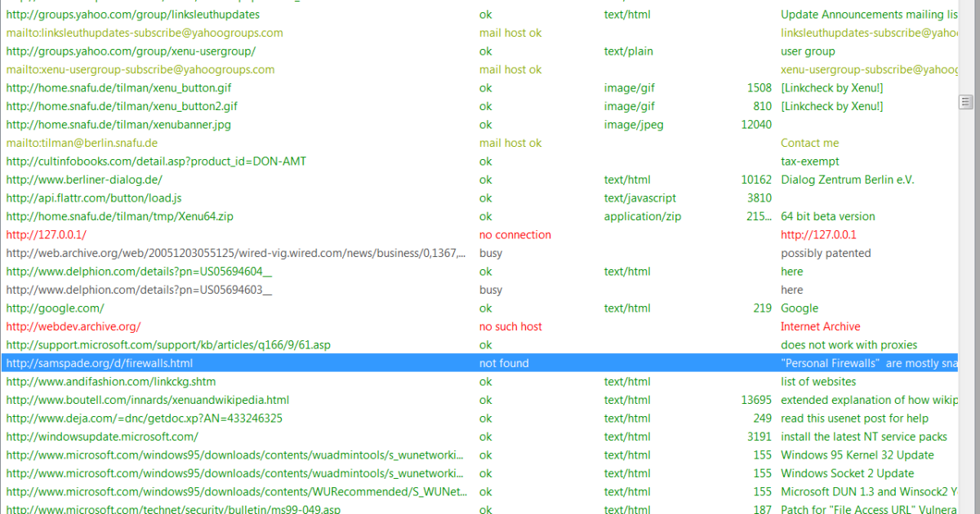Select the web.archive.org wired news URL
Screen dimensions: 980x514
(x=236, y=253)
